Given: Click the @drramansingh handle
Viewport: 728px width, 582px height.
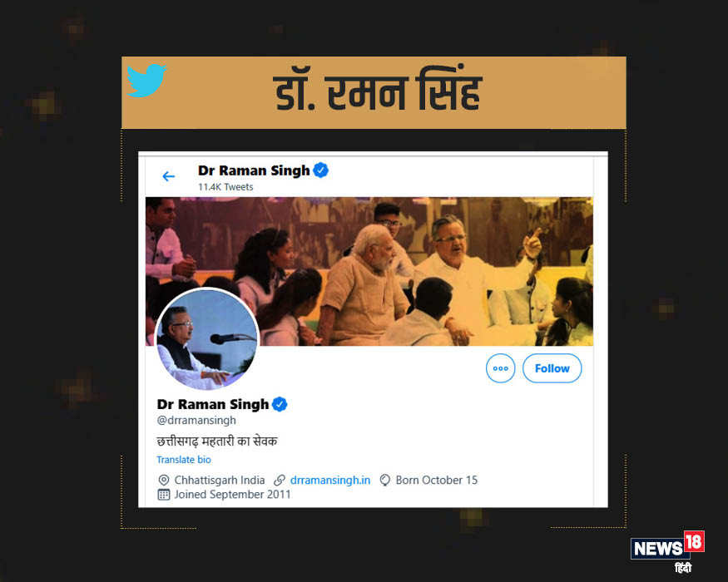Looking at the screenshot, I should tap(196, 420).
